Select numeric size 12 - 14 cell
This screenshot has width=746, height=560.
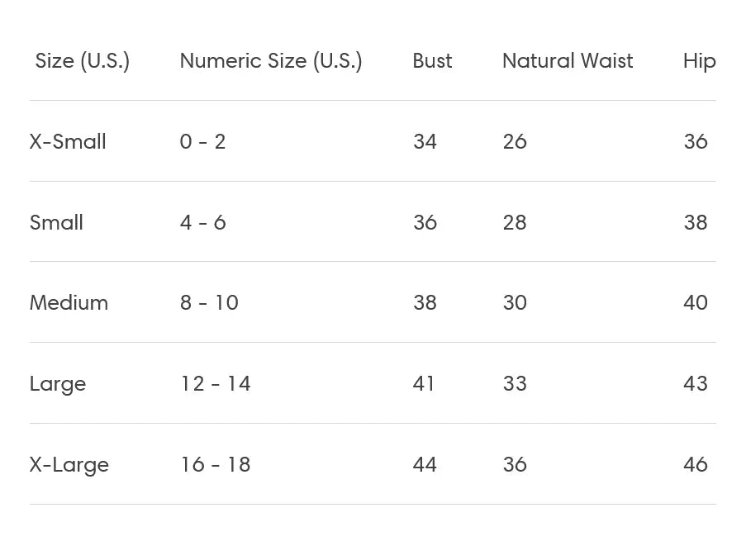(215, 384)
